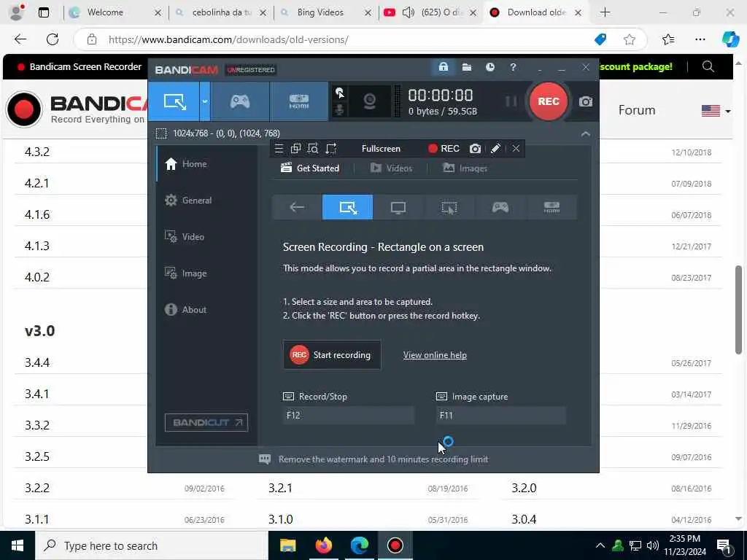
Task: Open the Bing Videos browser tab
Action: point(325,12)
